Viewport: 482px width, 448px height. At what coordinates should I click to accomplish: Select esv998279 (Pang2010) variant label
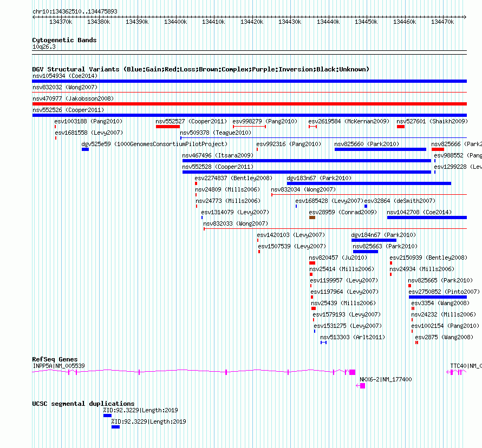pyautogui.click(x=265, y=121)
